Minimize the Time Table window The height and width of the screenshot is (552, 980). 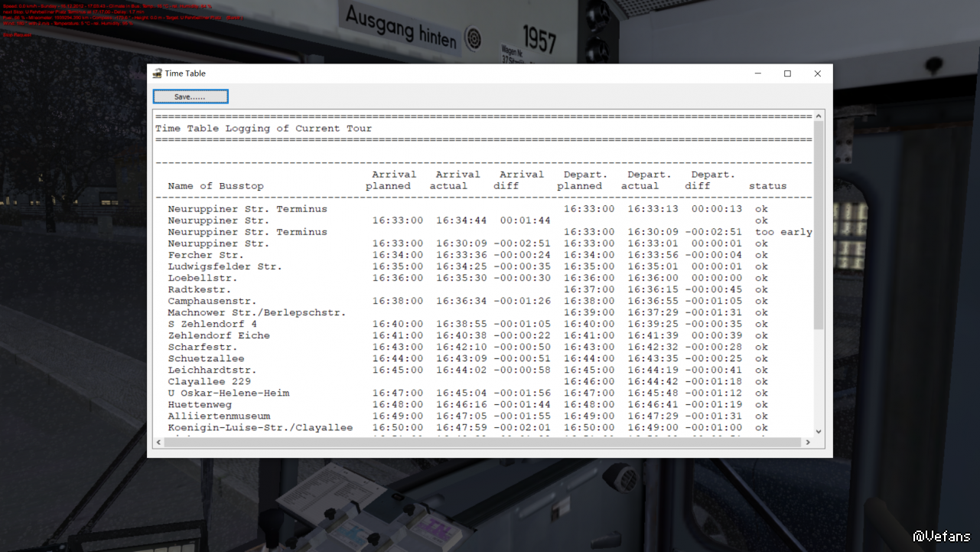757,73
